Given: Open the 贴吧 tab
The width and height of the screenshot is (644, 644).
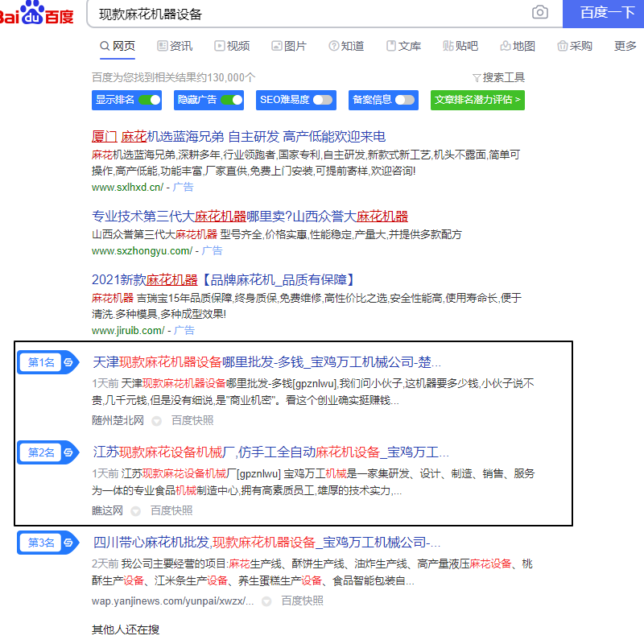Looking at the screenshot, I should (x=460, y=46).
